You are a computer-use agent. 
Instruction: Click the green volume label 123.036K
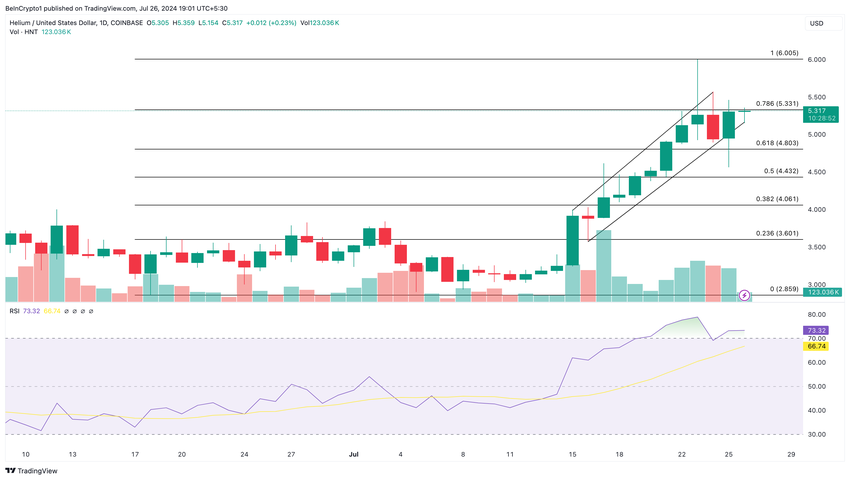tap(821, 292)
